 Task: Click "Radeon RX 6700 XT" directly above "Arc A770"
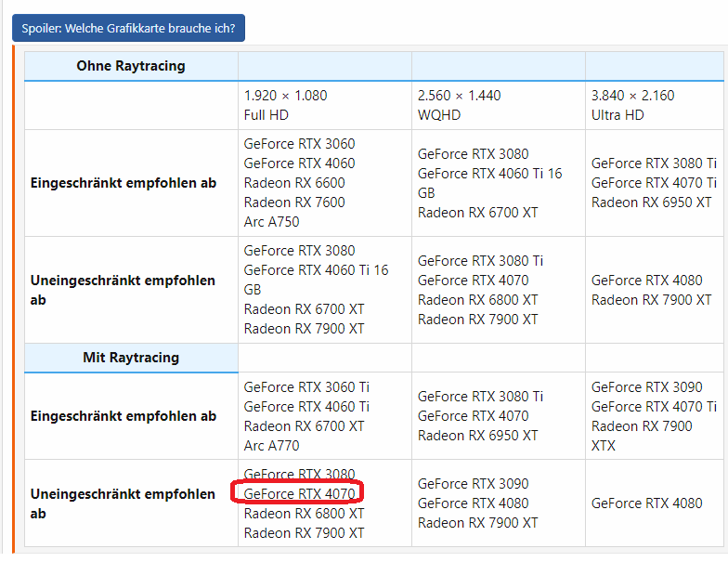pos(305,426)
